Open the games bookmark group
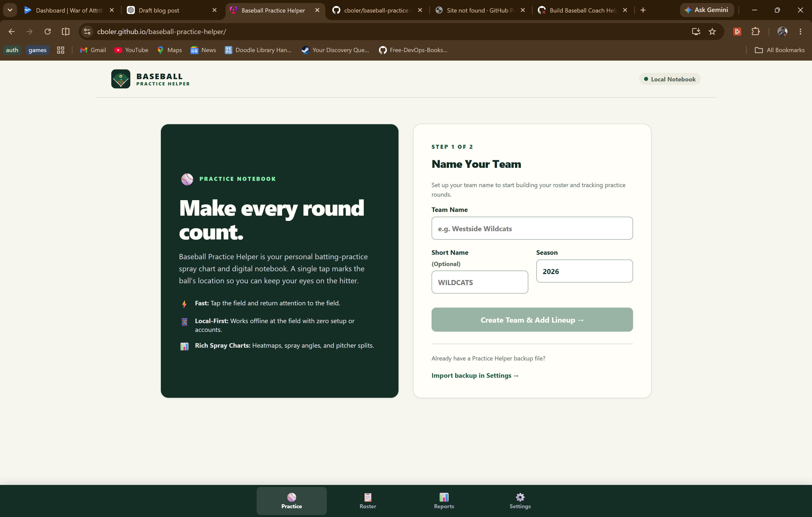 37,50
